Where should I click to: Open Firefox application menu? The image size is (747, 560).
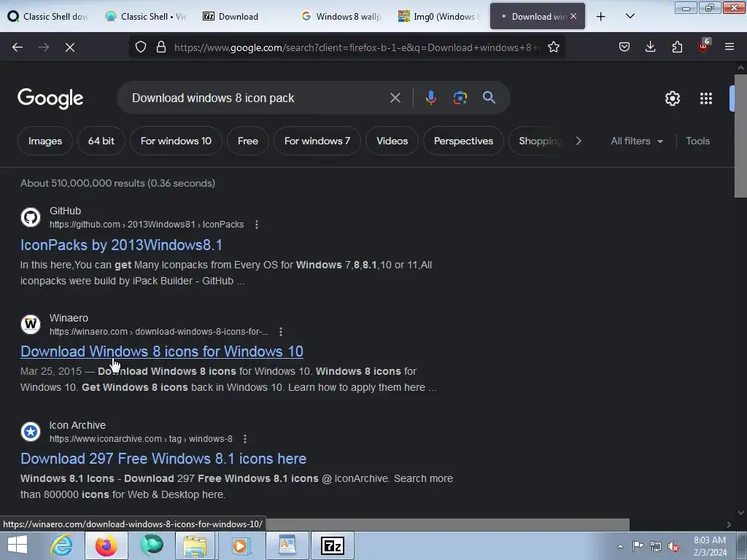tap(729, 47)
